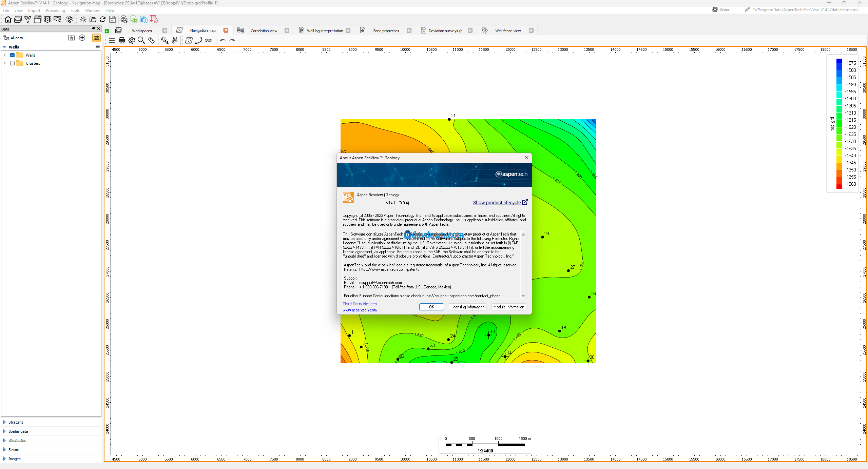
Task: Click the red swatch at bottom of color legend
Action: coord(839,186)
